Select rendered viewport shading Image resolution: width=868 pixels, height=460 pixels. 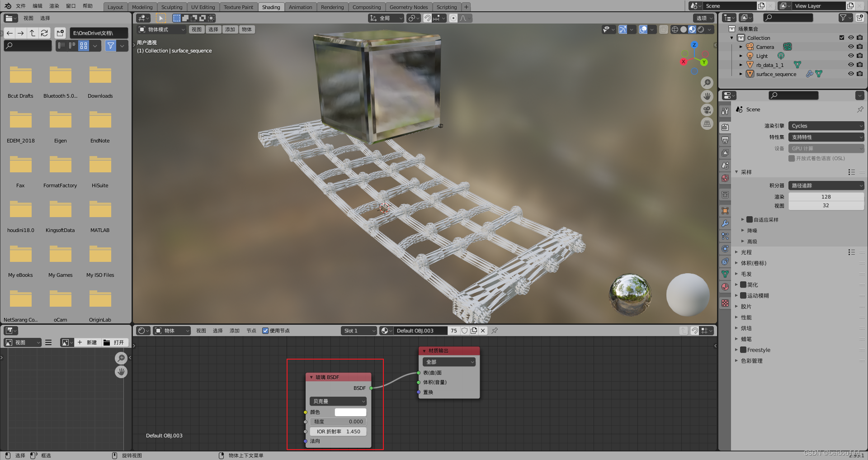click(701, 29)
